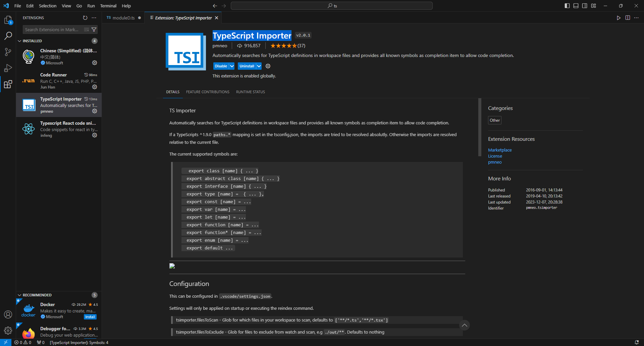The image size is (644, 346).
Task: Open the Disable dropdown arrow
Action: (x=232, y=66)
